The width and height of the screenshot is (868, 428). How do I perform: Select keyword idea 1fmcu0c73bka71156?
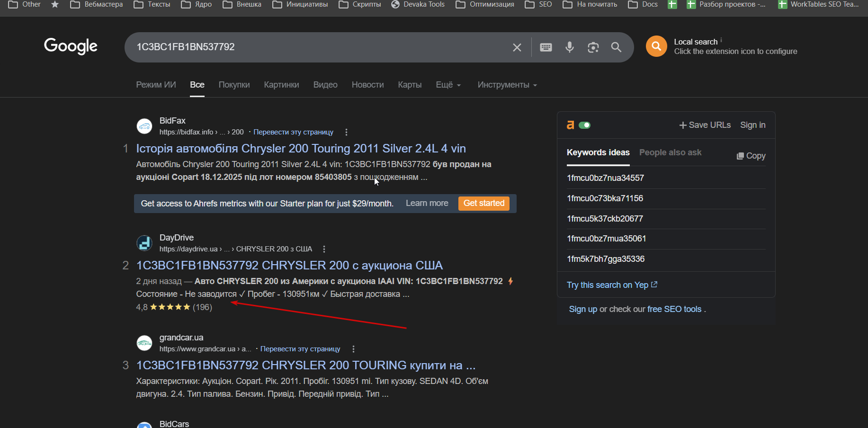click(605, 198)
